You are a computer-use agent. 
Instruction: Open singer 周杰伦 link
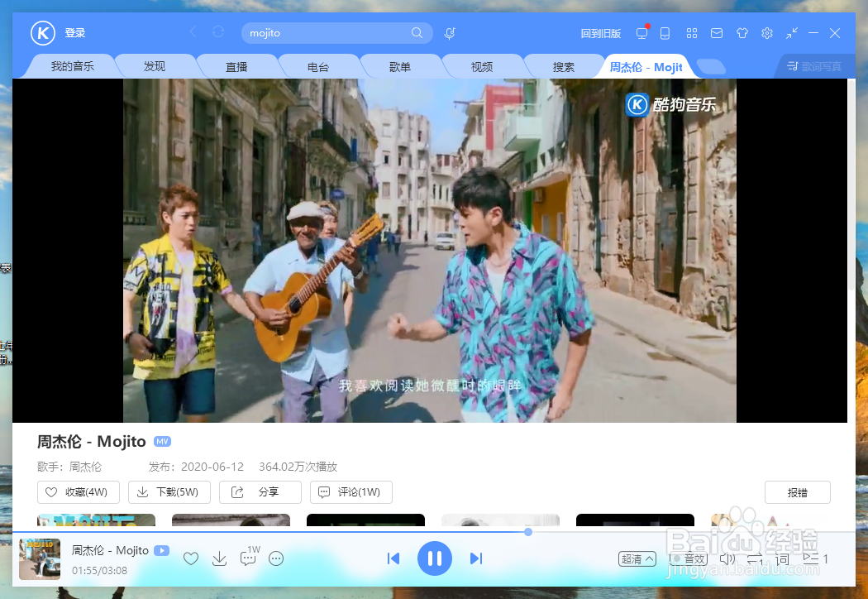(85, 467)
